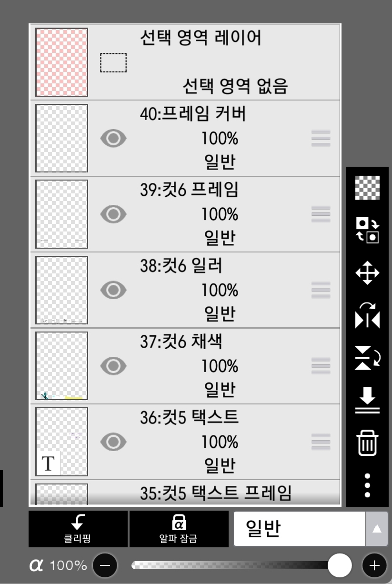Click the invert/swap layer icon
This screenshot has height=584, width=392.
coord(367,230)
